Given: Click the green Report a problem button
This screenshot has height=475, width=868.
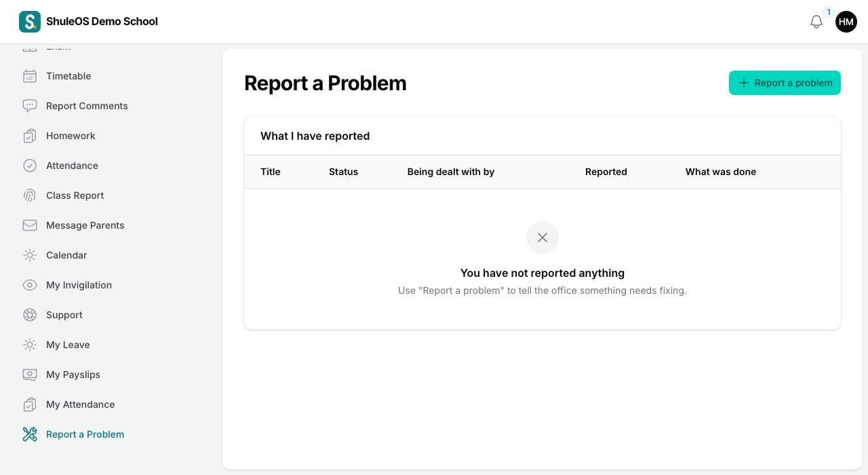Looking at the screenshot, I should 785,83.
